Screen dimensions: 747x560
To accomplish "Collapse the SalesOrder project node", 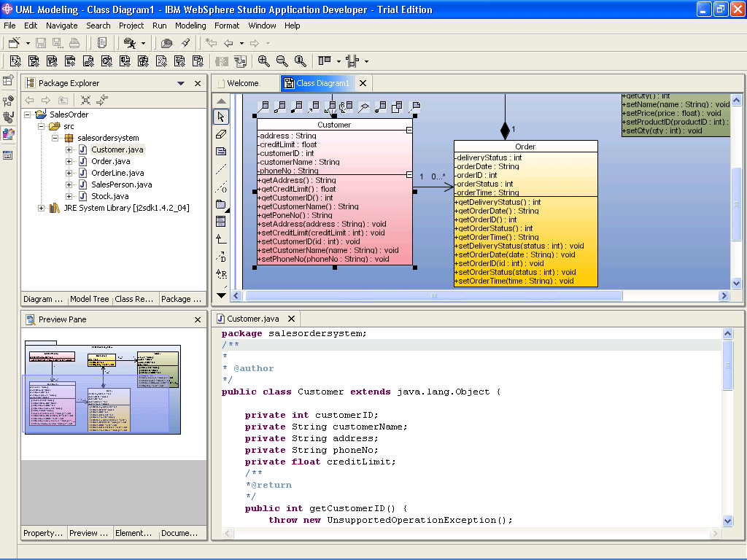I will coord(28,114).
